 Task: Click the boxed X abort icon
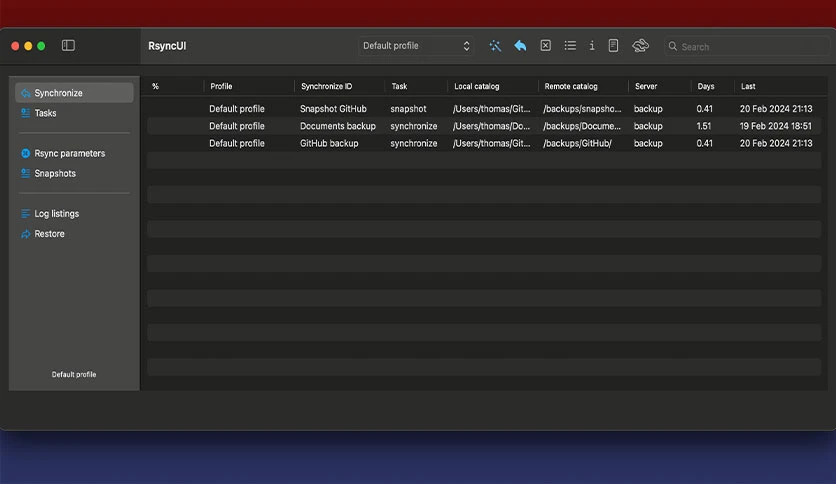point(545,46)
